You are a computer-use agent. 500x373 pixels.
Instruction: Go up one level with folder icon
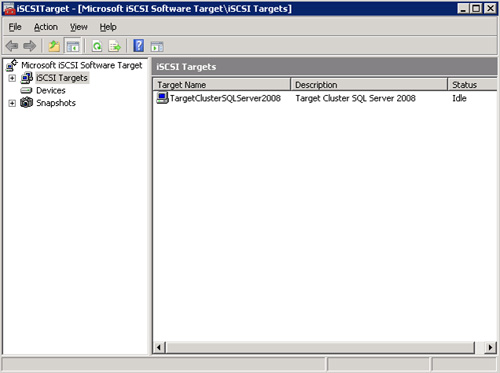54,46
